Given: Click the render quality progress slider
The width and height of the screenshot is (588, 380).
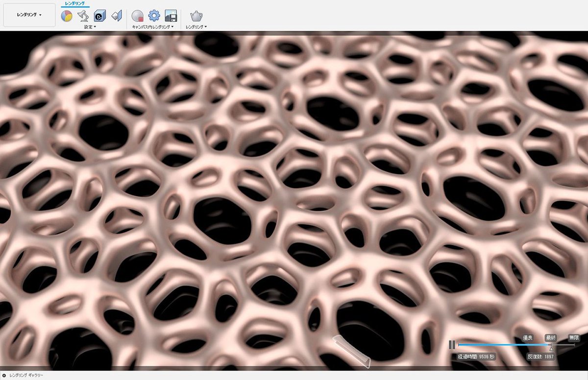Looking at the screenshot, I should [515, 345].
